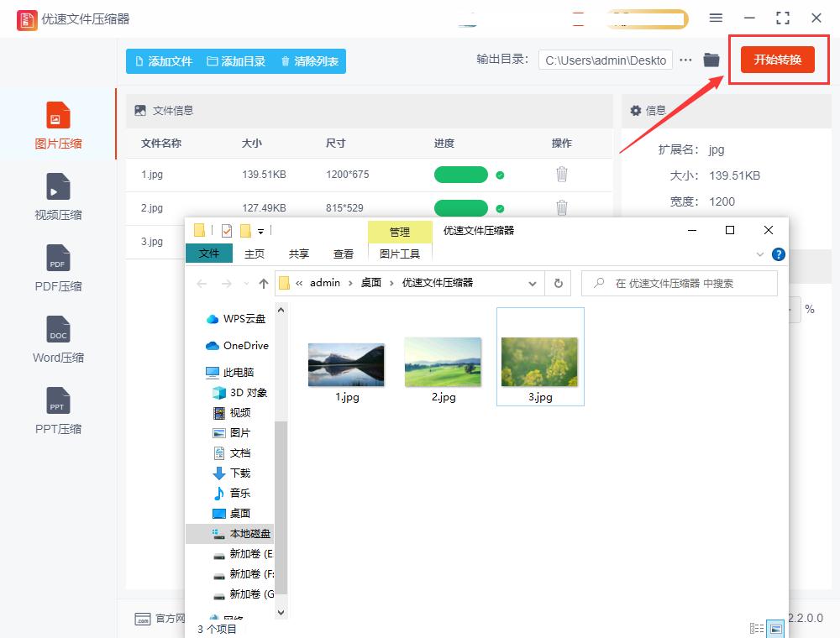The height and width of the screenshot is (638, 840).
Task: Open the 文件 menu in Explorer
Action: point(208,253)
